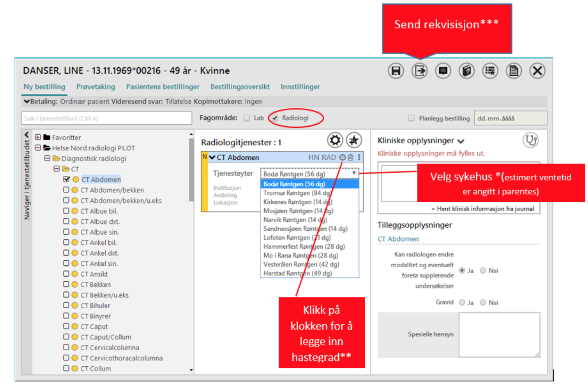Check CT Ankel bil. checkbox

[x=66, y=242]
